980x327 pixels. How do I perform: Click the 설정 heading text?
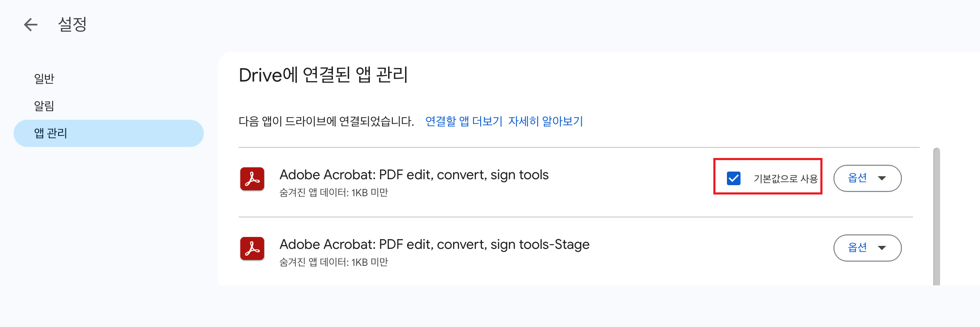73,25
